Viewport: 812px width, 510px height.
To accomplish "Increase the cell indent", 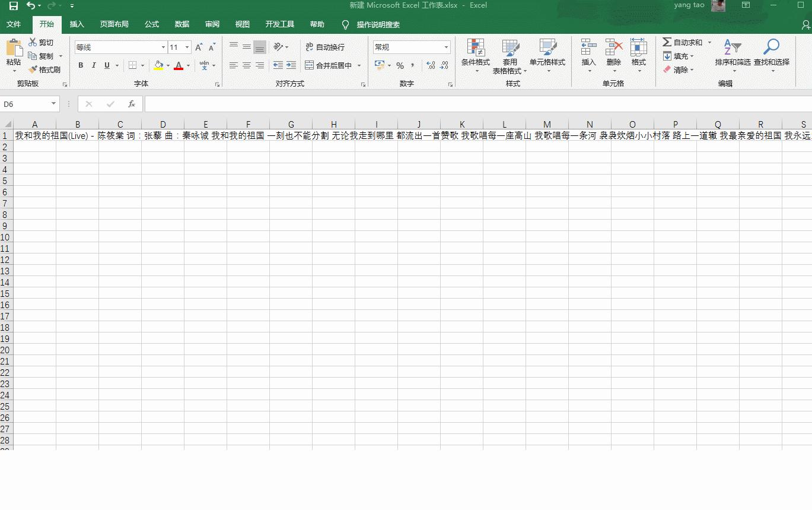I will coord(291,65).
